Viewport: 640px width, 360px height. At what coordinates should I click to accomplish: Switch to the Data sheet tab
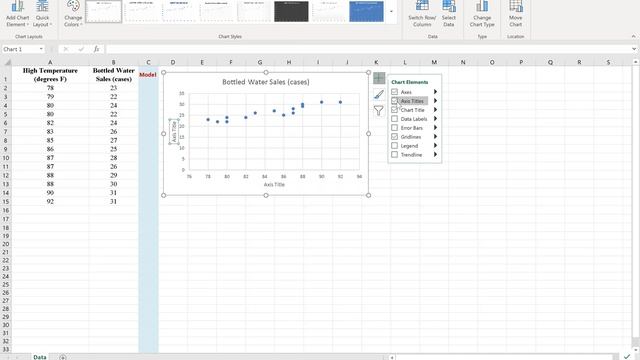click(40, 357)
